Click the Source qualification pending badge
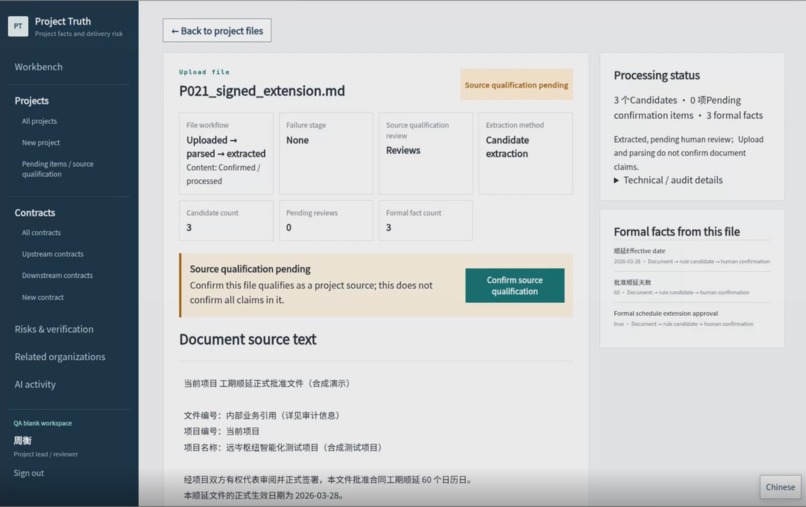 tap(516, 85)
